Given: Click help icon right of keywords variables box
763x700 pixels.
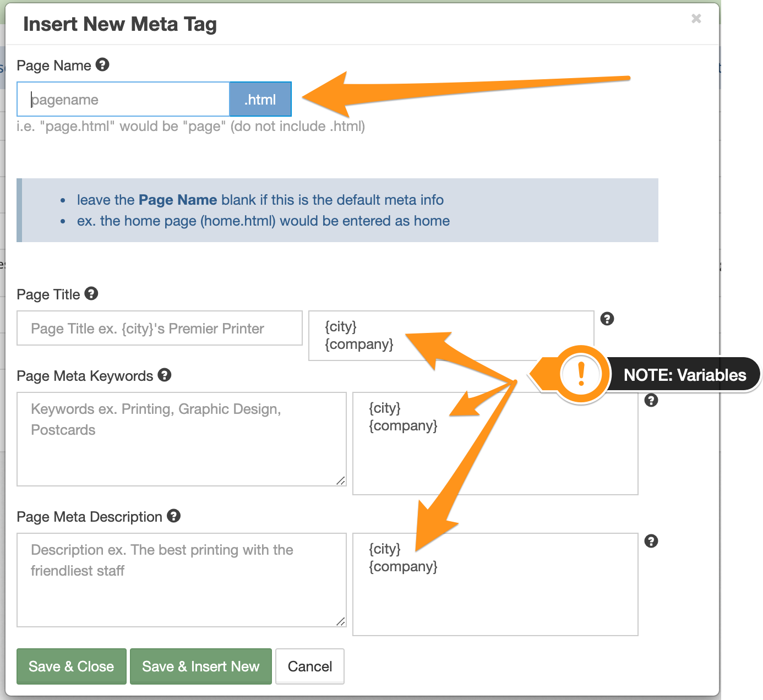Looking at the screenshot, I should pos(651,400).
